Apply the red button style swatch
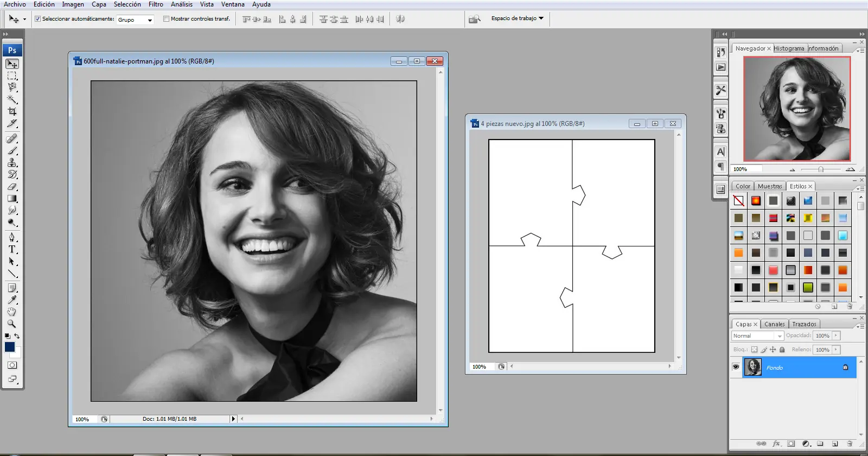 tap(773, 270)
